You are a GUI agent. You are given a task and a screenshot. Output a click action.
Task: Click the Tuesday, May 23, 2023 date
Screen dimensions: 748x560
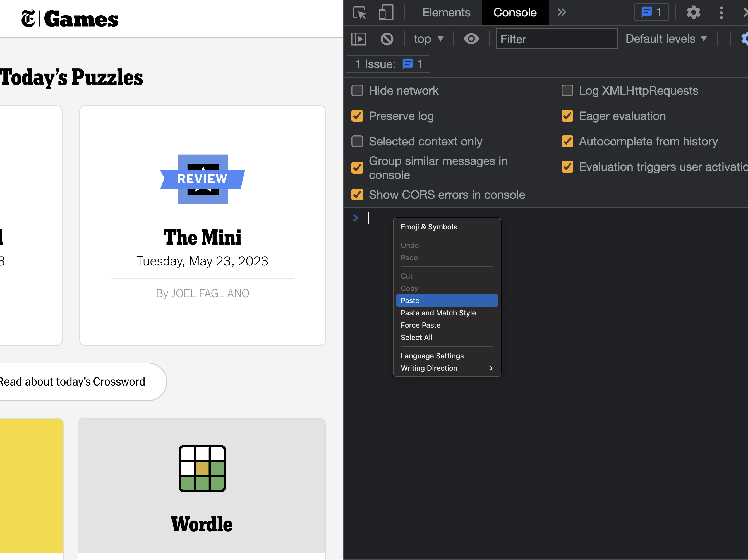pos(202,261)
